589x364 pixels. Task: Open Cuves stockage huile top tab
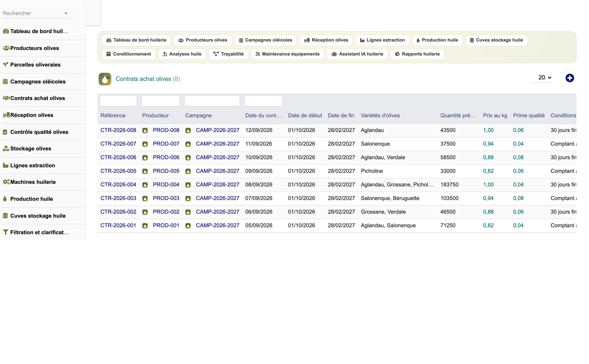click(x=496, y=40)
